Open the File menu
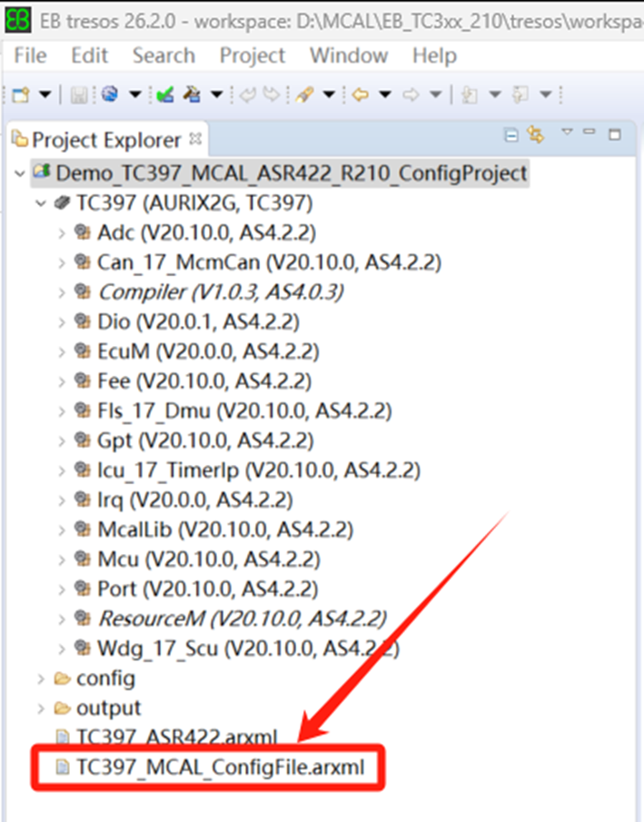 [30, 55]
